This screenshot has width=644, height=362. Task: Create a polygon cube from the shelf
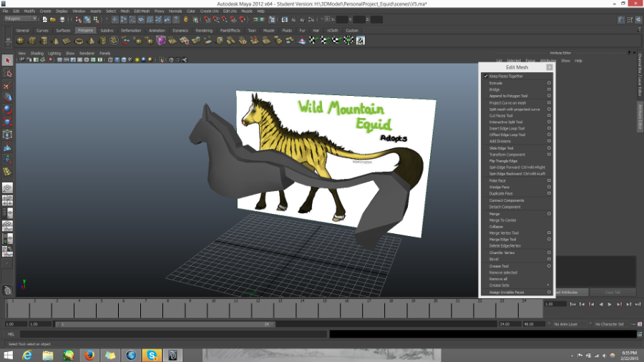point(32,40)
